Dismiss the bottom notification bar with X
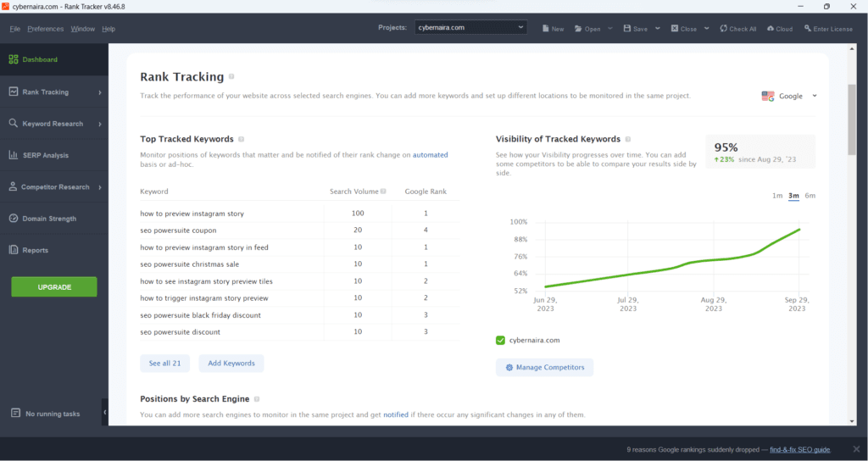868x461 pixels. point(856,449)
